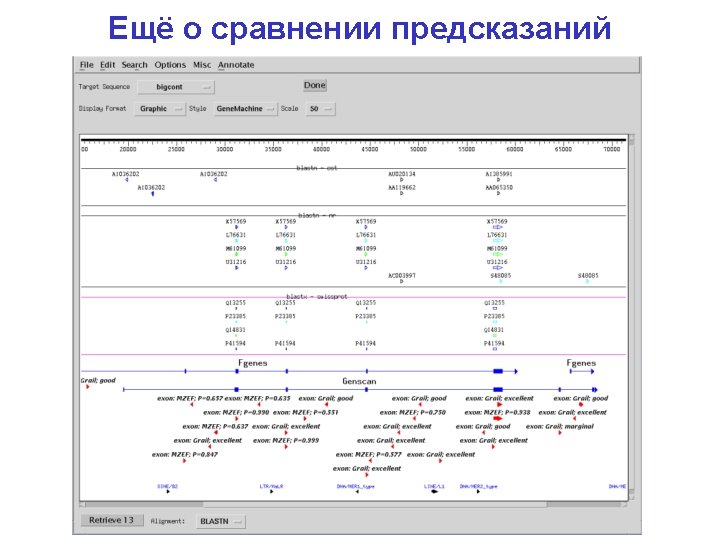Click the AA065350 EST hit label
This screenshot has height=540, width=720.
point(499,187)
